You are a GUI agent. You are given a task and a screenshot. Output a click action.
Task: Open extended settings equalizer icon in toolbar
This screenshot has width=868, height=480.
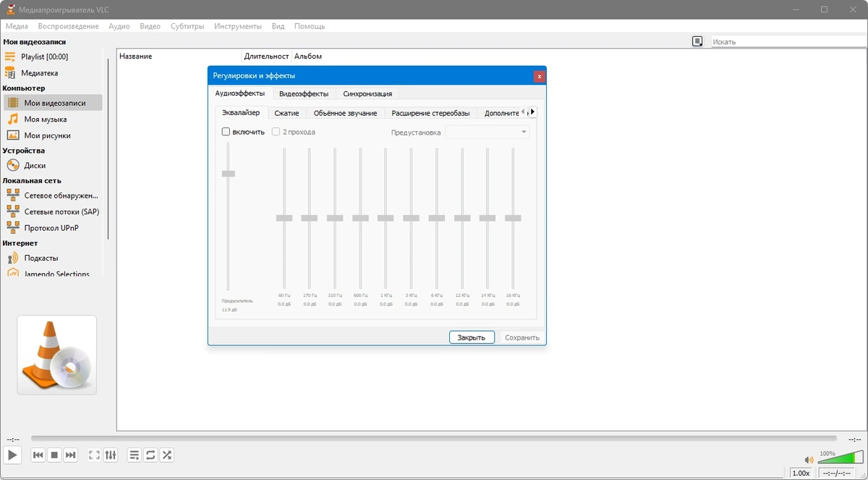[110, 455]
